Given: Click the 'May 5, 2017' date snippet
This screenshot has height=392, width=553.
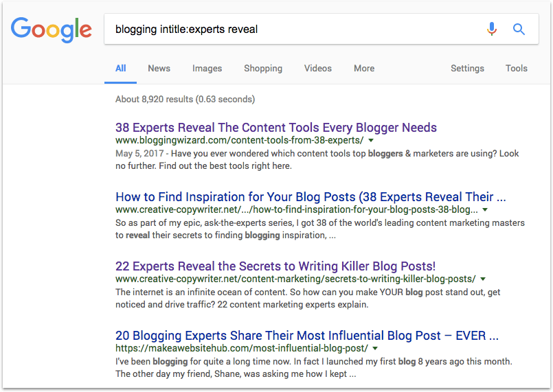Looking at the screenshot, I should point(139,154).
